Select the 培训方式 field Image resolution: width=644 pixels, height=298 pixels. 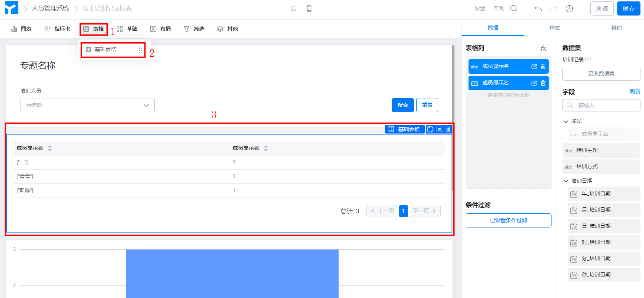tap(601, 166)
